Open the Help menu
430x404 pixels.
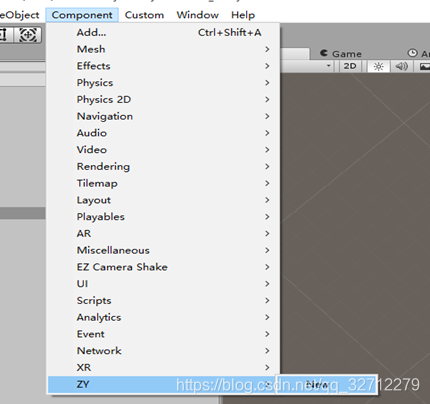(x=243, y=15)
